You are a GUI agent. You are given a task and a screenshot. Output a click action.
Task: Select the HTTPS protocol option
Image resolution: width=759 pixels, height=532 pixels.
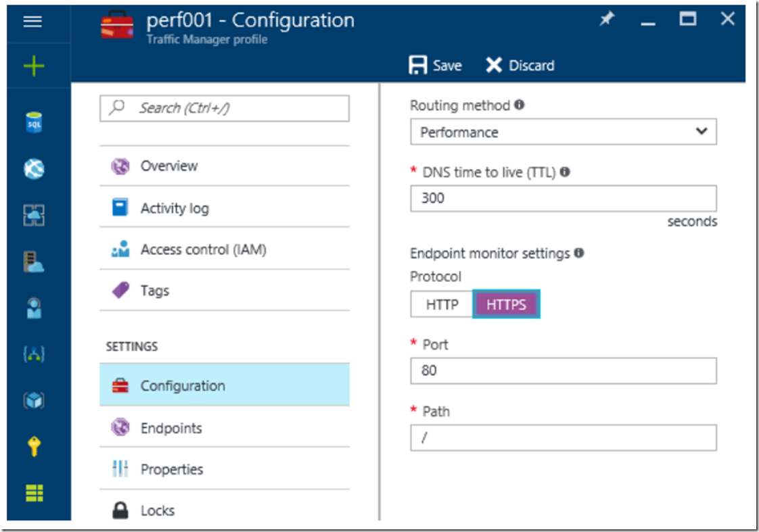506,304
